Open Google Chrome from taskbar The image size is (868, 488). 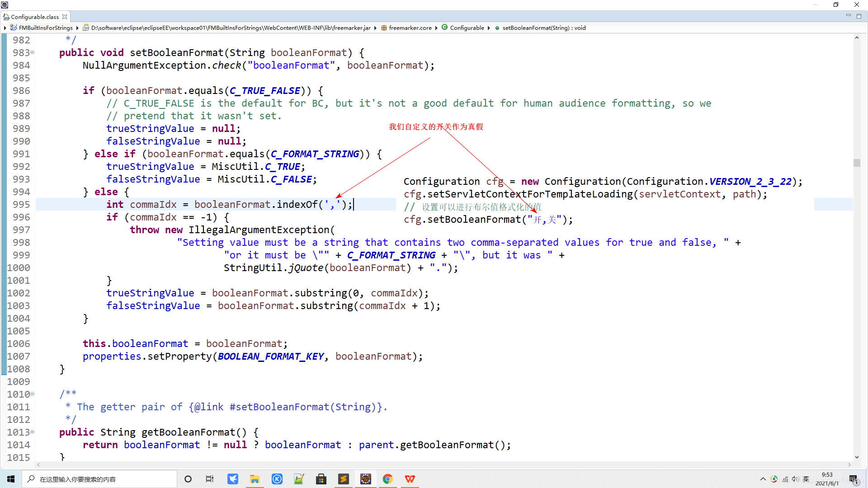(387, 479)
